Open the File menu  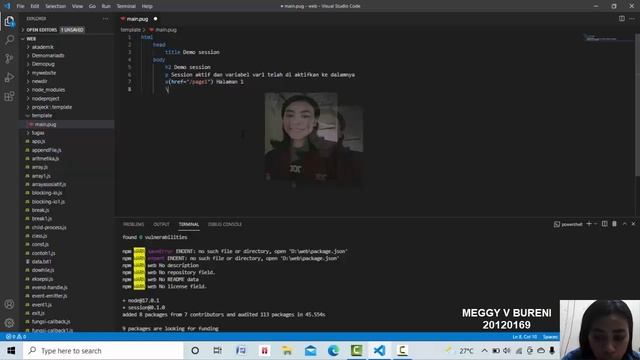pyautogui.click(x=20, y=6)
